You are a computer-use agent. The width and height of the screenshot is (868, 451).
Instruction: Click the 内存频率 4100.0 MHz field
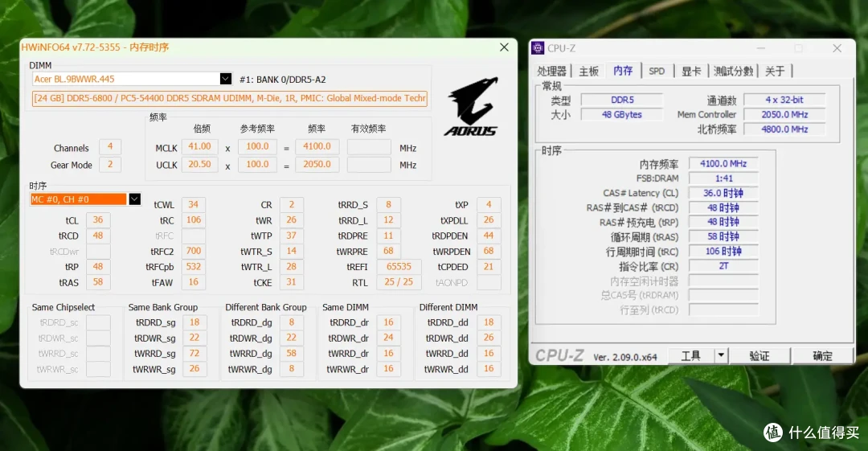click(x=723, y=163)
